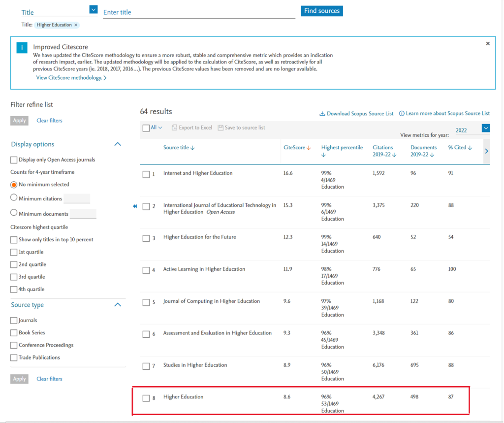Collapse the Source type section

pos(118,305)
